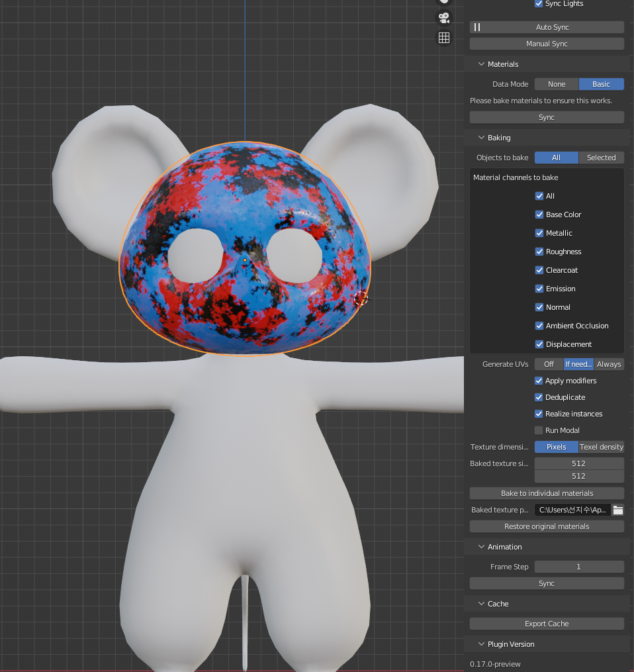The width and height of the screenshot is (634, 672).
Task: Collapse the Plugin Version section
Action: click(x=482, y=644)
